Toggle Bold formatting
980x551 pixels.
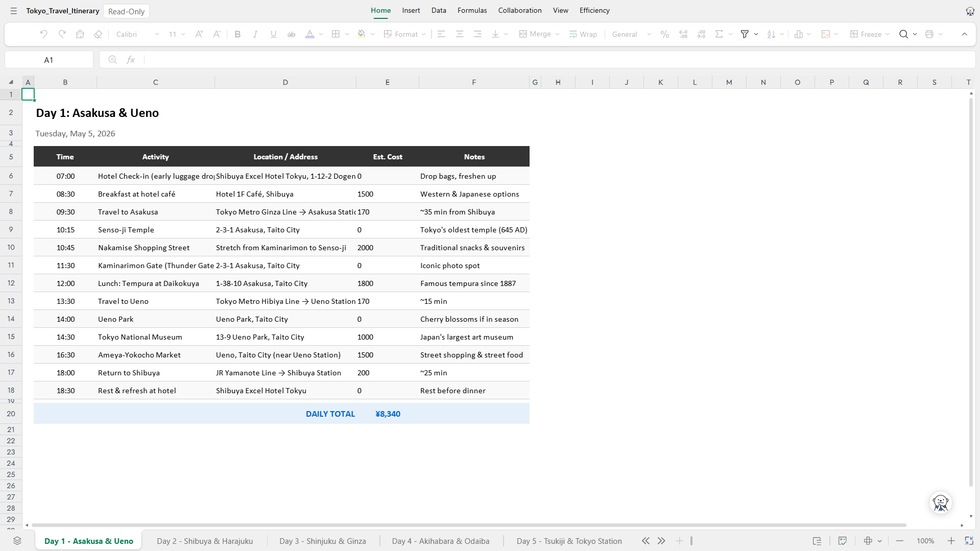237,34
